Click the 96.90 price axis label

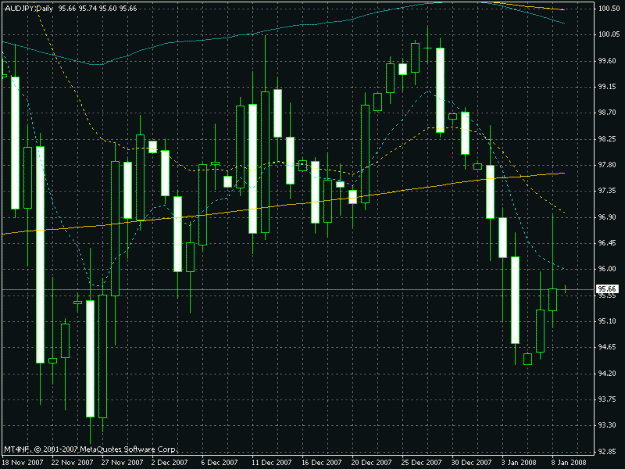point(608,217)
